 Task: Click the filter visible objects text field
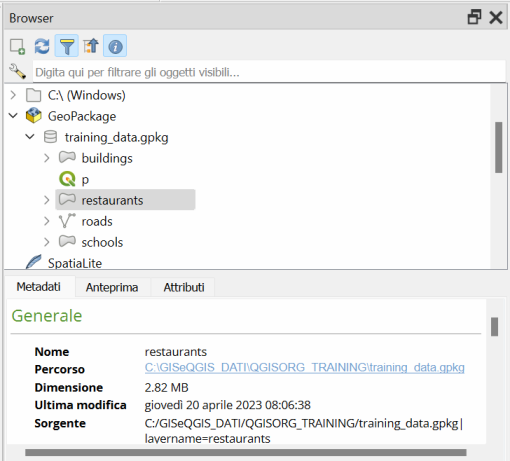[269, 72]
